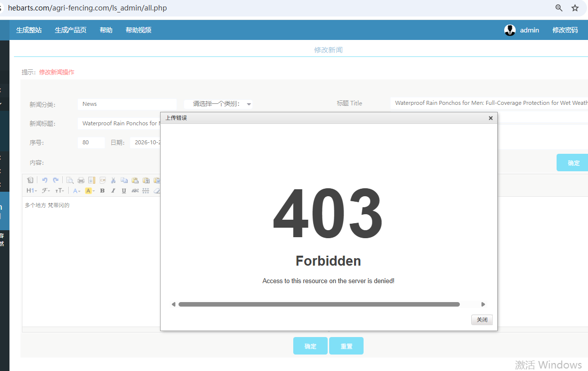Click the News category input field

(x=127, y=104)
